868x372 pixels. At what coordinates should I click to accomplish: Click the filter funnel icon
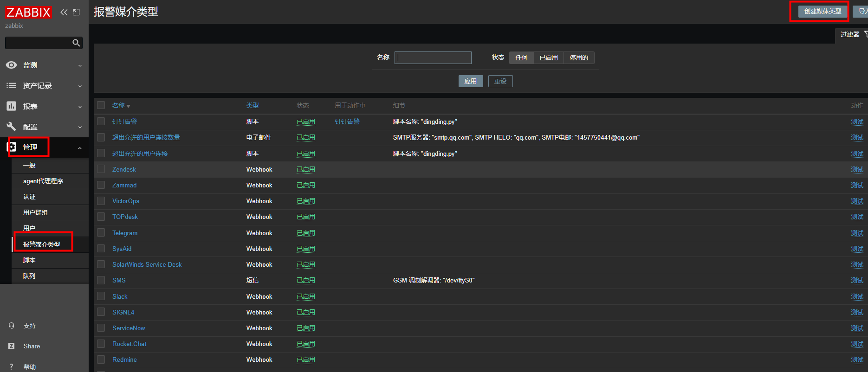[x=865, y=34]
